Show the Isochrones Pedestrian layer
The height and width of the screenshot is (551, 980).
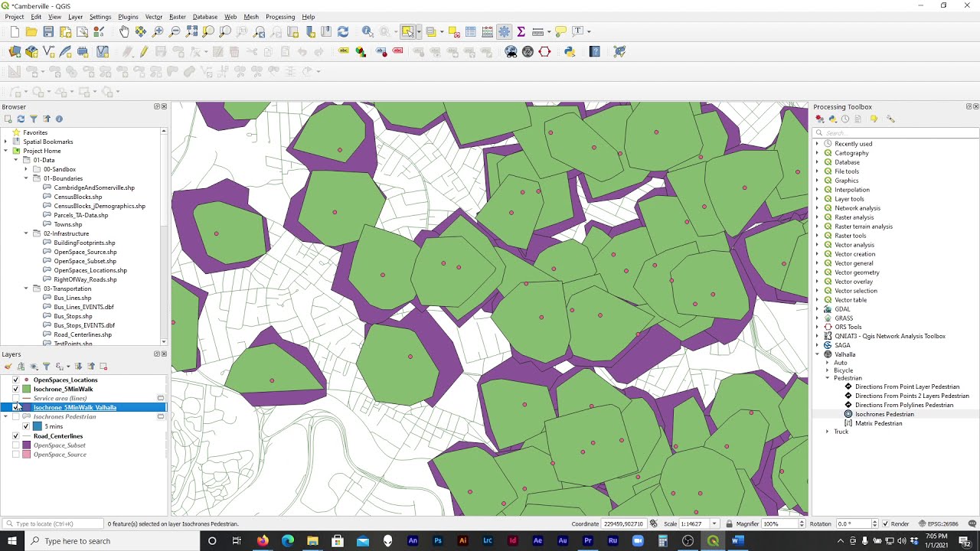pos(15,417)
